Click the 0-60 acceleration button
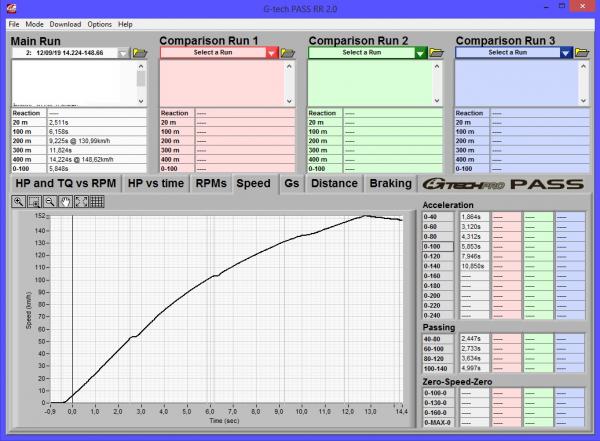The width and height of the screenshot is (600, 441). tap(438, 227)
